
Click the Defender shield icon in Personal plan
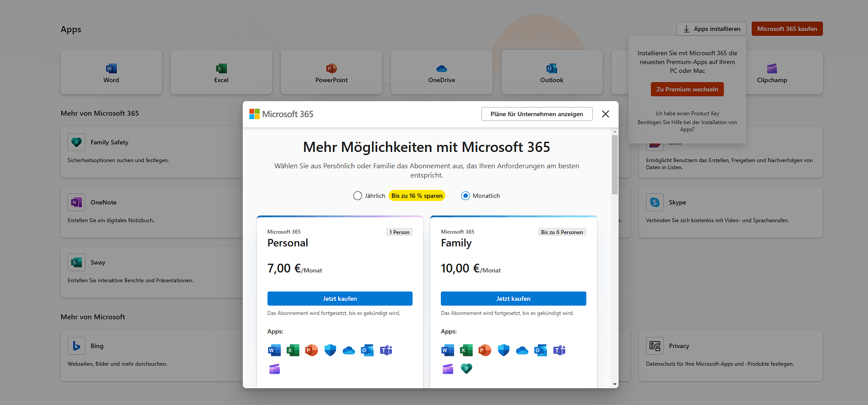[x=330, y=350]
